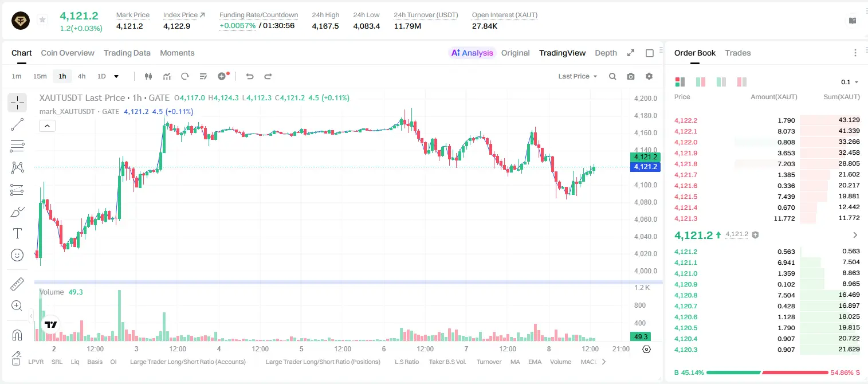Image resolution: width=868 pixels, height=384 pixels.
Task: Open the emoji sticker tool
Action: pos(17,255)
